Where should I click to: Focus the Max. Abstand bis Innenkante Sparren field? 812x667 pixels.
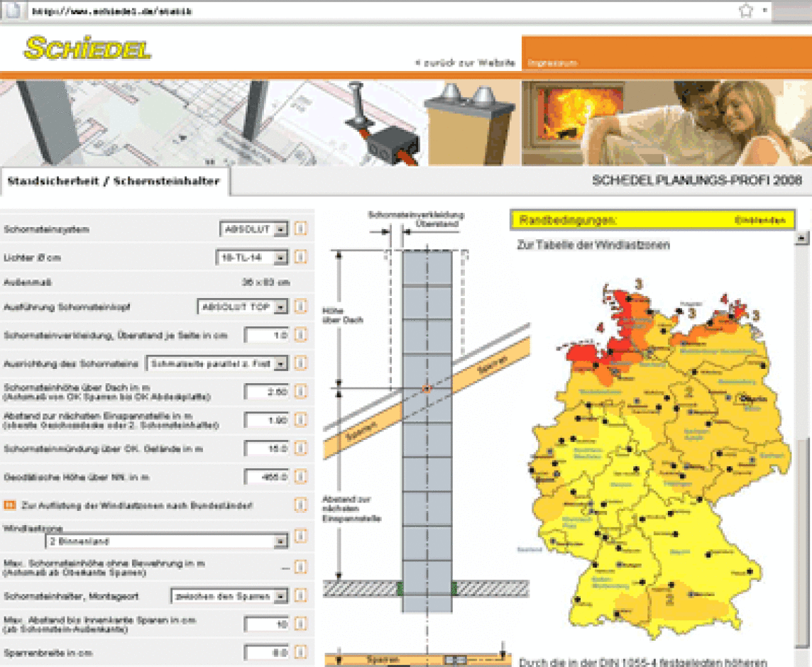pyautogui.click(x=267, y=624)
